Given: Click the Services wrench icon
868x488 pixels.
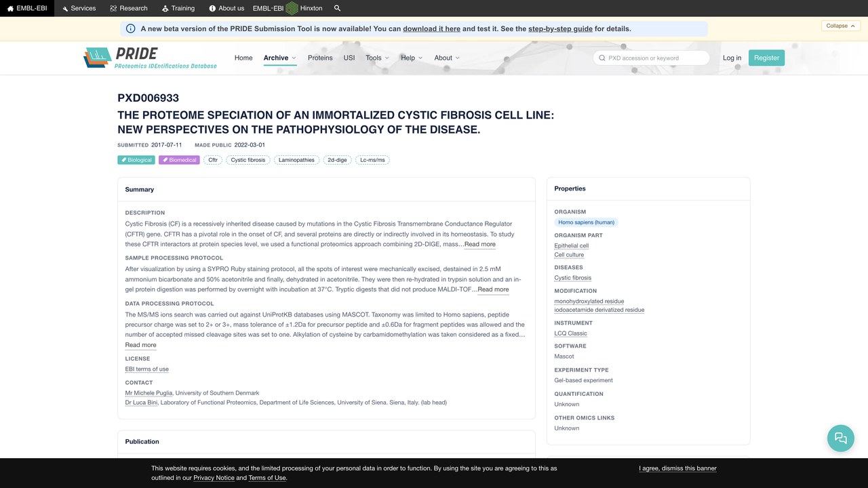Looking at the screenshot, I should [x=65, y=8].
